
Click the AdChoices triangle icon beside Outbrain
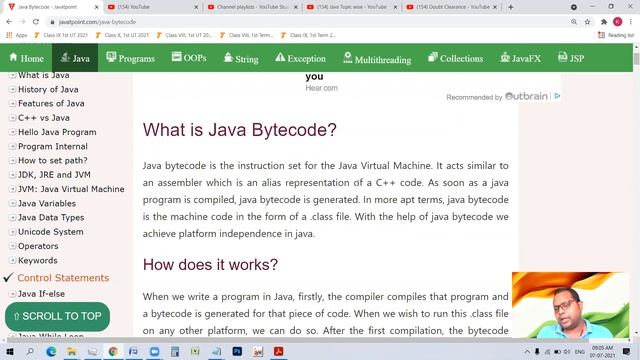[x=557, y=96]
